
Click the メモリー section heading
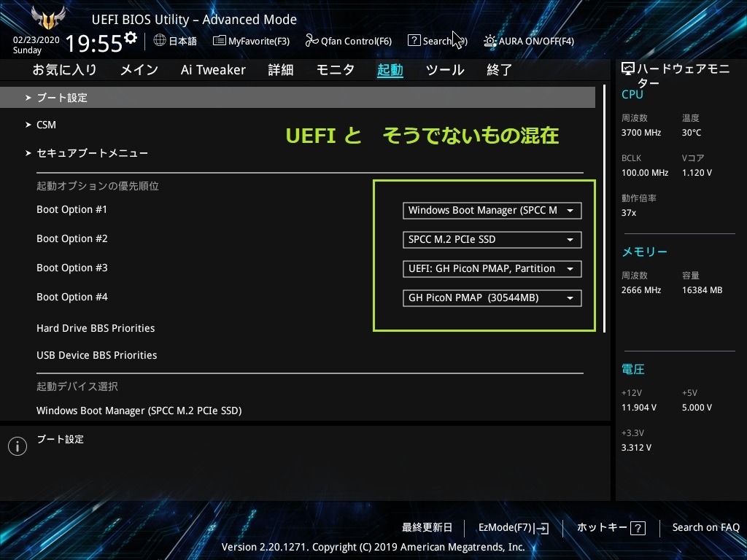645,252
